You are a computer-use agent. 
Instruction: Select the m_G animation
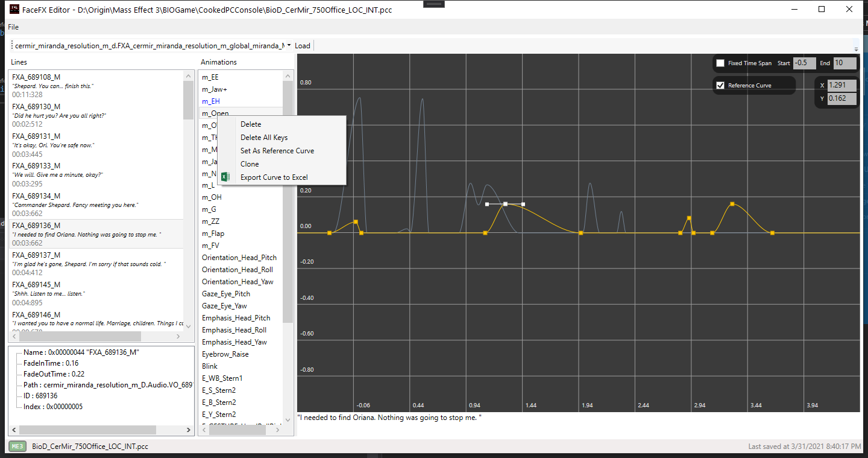pyautogui.click(x=209, y=209)
